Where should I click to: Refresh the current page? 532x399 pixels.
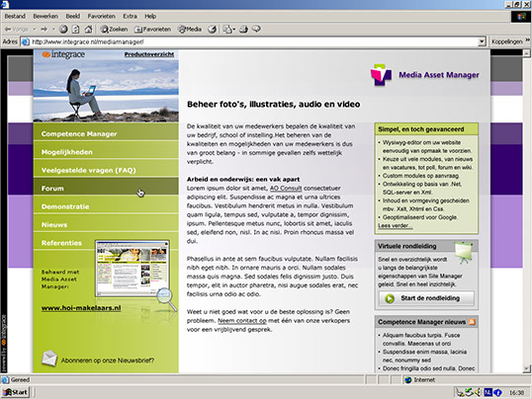point(76,30)
